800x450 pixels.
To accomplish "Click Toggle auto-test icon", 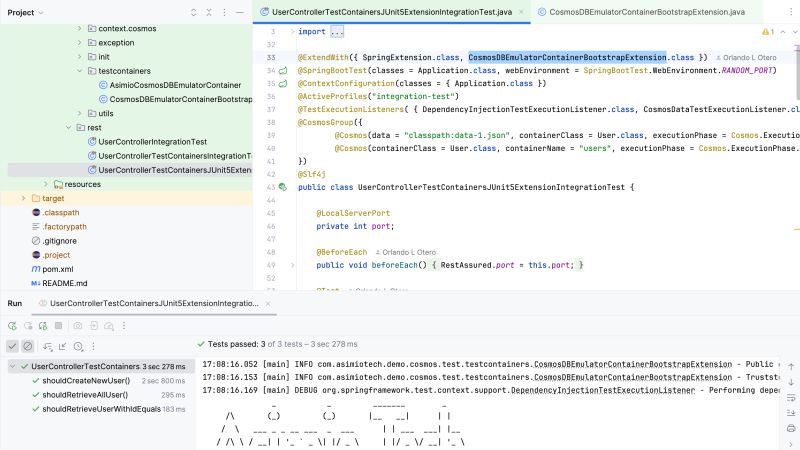I will pyautogui.click(x=43, y=326).
